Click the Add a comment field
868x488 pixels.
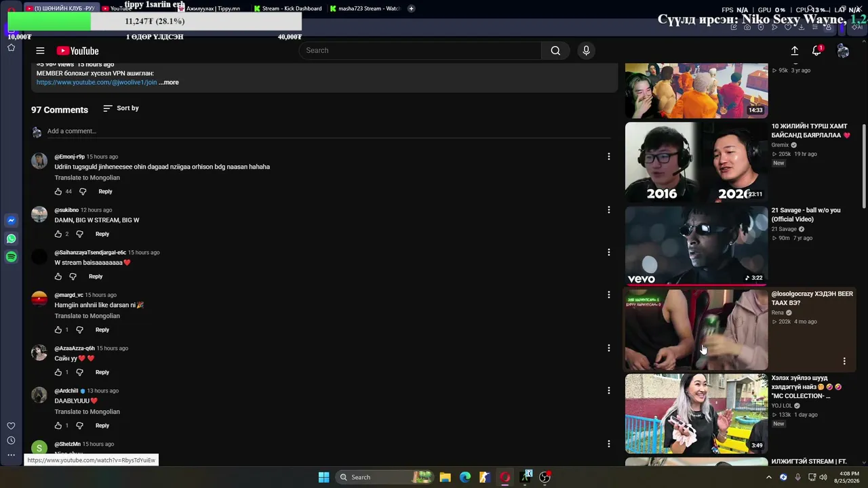point(328,131)
